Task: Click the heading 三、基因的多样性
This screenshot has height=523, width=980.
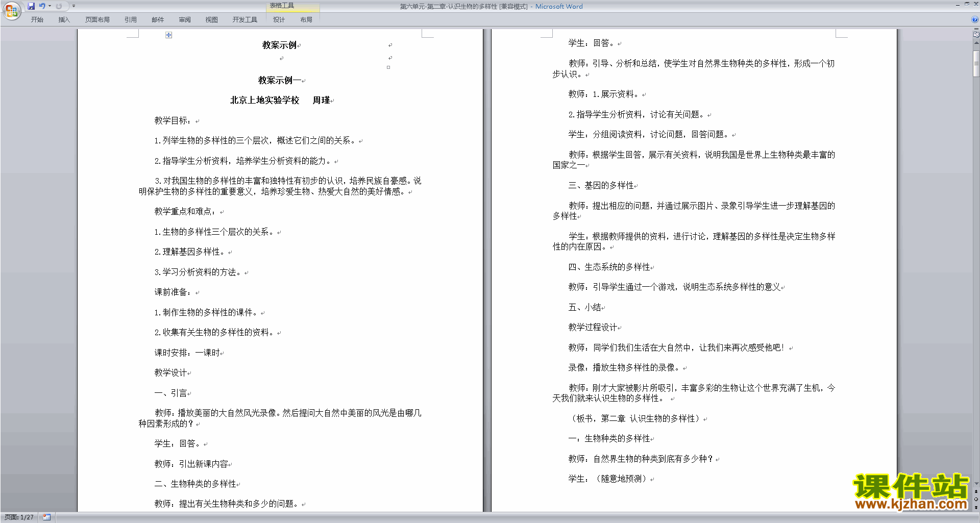Action: pos(601,185)
